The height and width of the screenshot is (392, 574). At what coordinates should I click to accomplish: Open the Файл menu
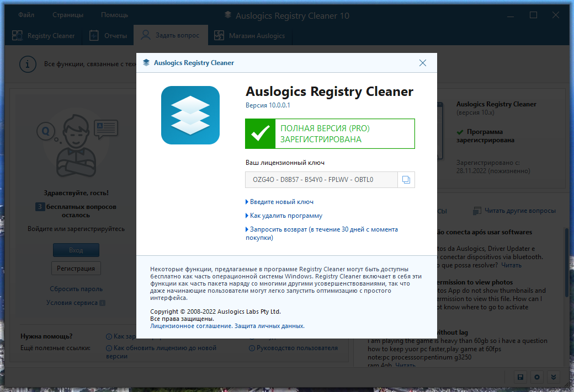26,15
